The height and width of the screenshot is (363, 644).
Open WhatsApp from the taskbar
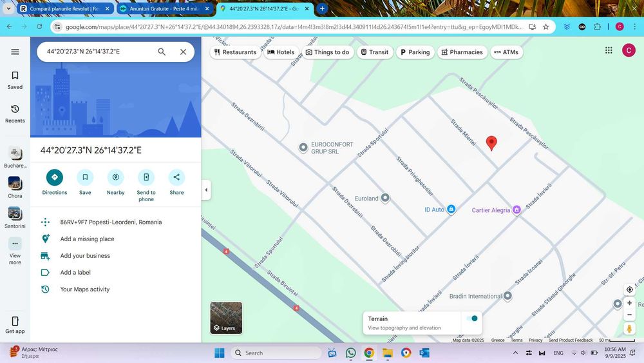click(351, 353)
